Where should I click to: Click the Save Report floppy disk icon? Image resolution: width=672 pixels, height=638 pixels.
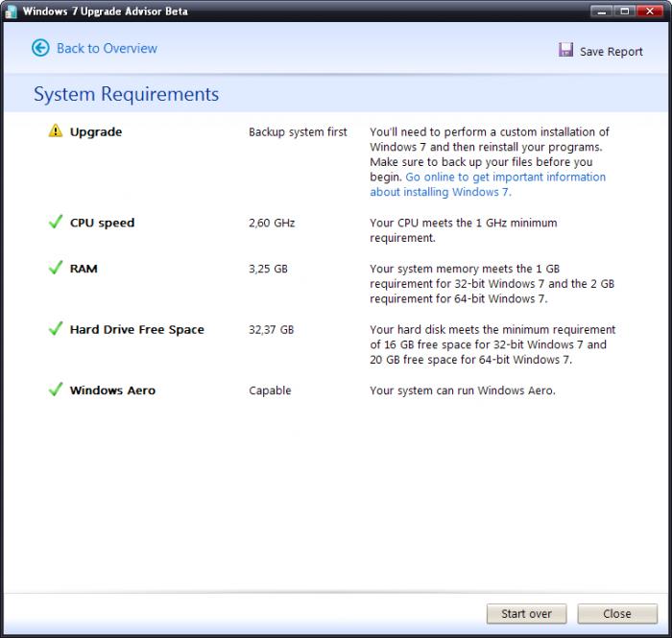(565, 50)
